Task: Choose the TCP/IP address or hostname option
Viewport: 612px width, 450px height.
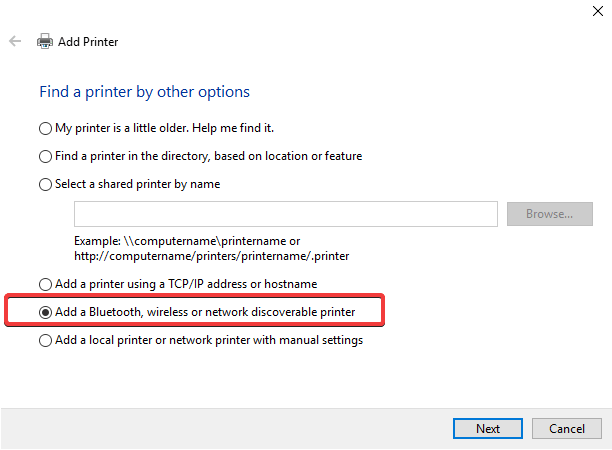Action: (x=45, y=284)
